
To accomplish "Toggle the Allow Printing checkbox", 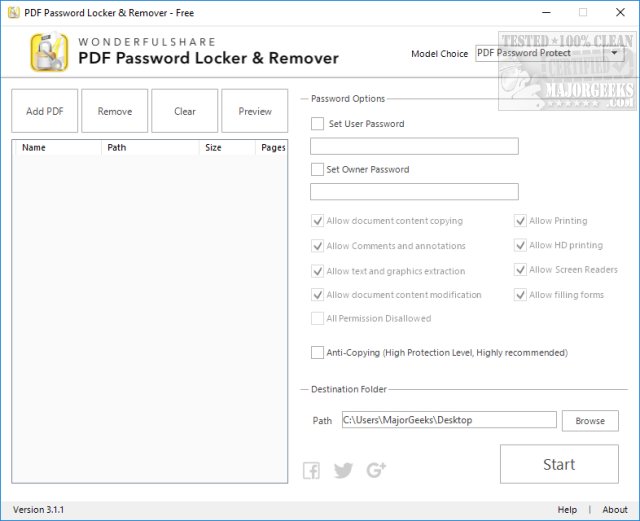I will [x=520, y=221].
